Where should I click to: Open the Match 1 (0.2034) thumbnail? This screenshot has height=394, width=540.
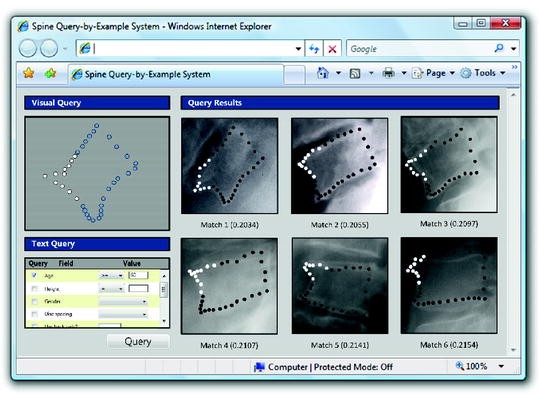coord(230,166)
